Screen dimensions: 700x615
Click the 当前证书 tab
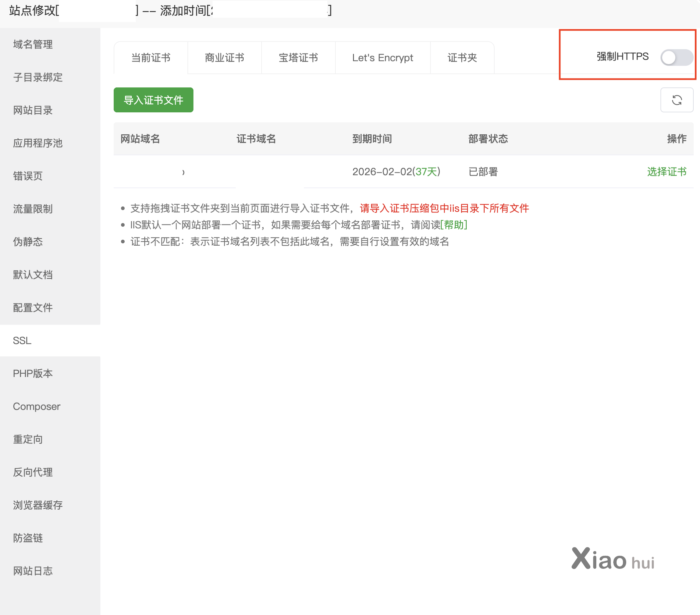[x=151, y=58]
